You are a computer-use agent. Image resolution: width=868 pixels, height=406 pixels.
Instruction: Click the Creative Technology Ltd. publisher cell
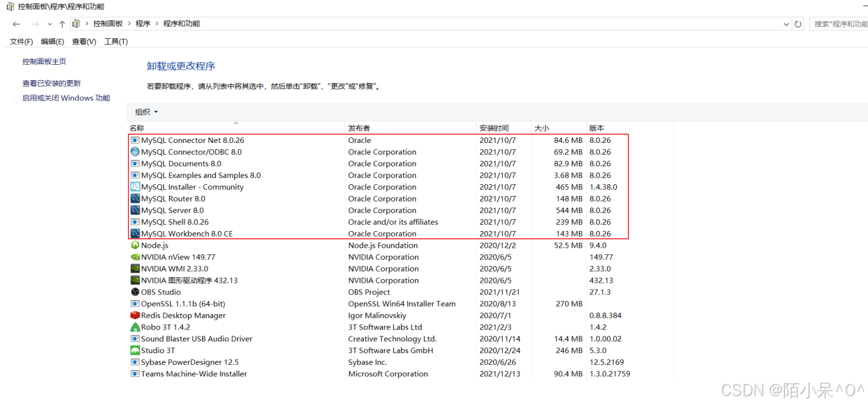pyautogui.click(x=392, y=339)
